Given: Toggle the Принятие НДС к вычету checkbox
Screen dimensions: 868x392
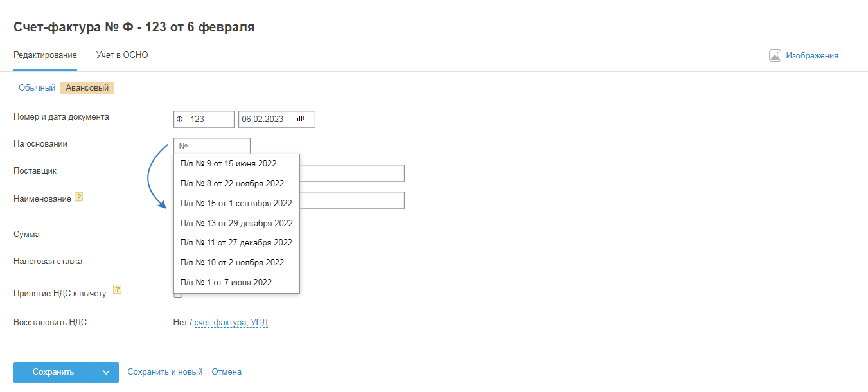Looking at the screenshot, I should [x=178, y=294].
